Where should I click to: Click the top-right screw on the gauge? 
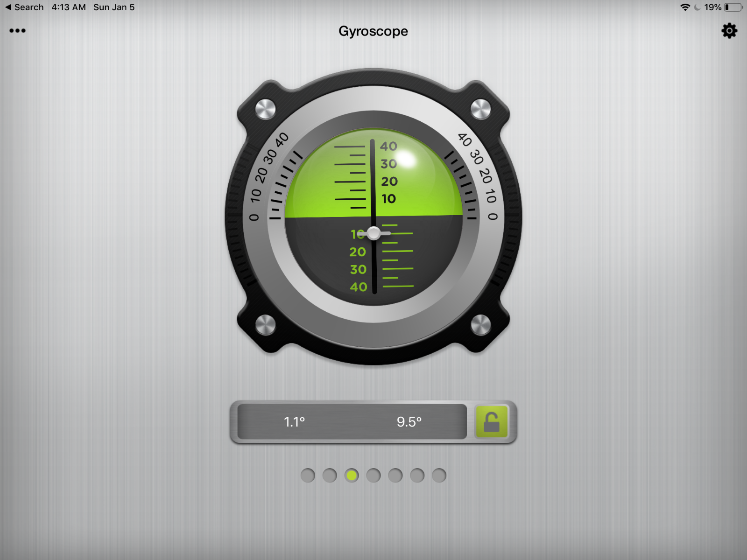pyautogui.click(x=480, y=110)
